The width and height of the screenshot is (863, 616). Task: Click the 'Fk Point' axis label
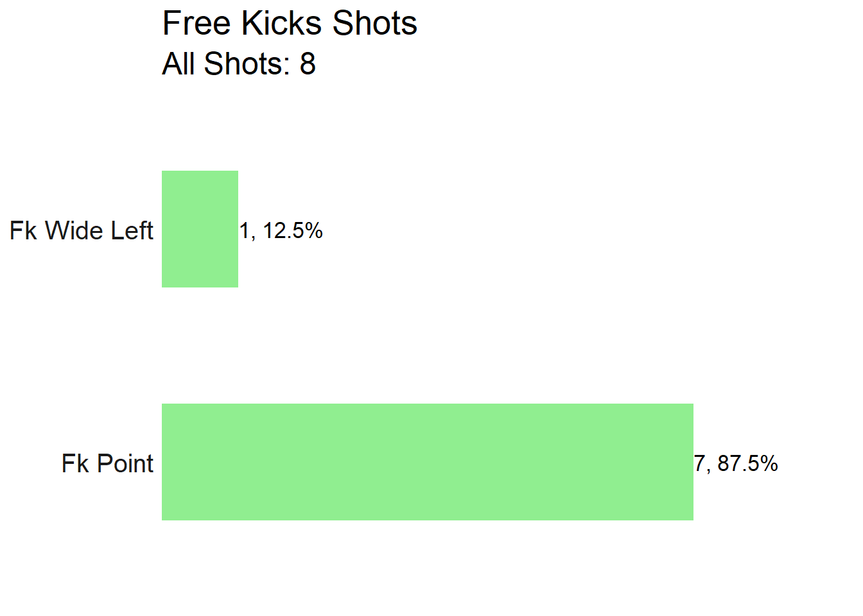click(x=107, y=463)
